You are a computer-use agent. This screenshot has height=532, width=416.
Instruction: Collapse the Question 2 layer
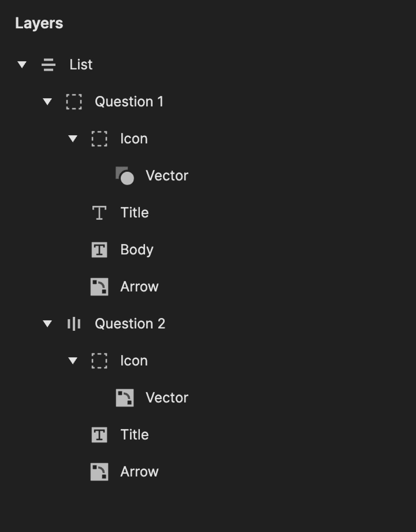[48, 324]
